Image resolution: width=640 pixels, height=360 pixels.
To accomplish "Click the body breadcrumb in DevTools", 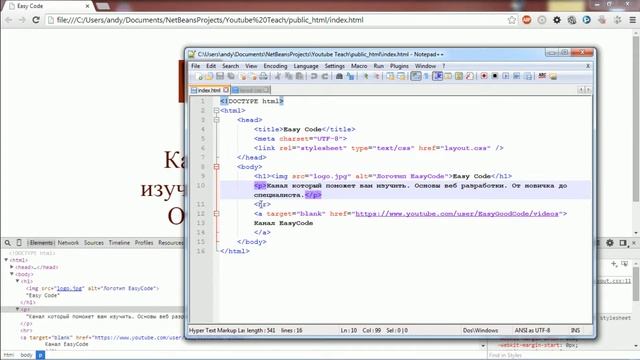I will (26, 355).
